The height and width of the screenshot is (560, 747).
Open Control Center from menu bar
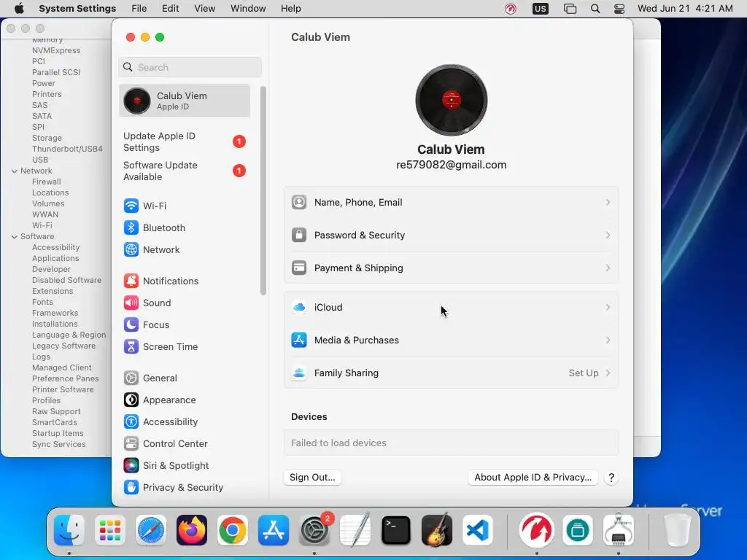pos(619,9)
